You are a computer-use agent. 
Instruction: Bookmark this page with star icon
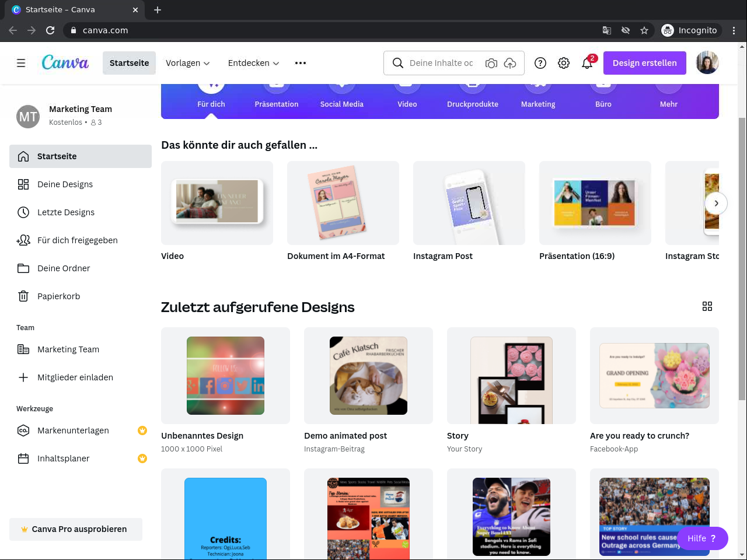[644, 30]
